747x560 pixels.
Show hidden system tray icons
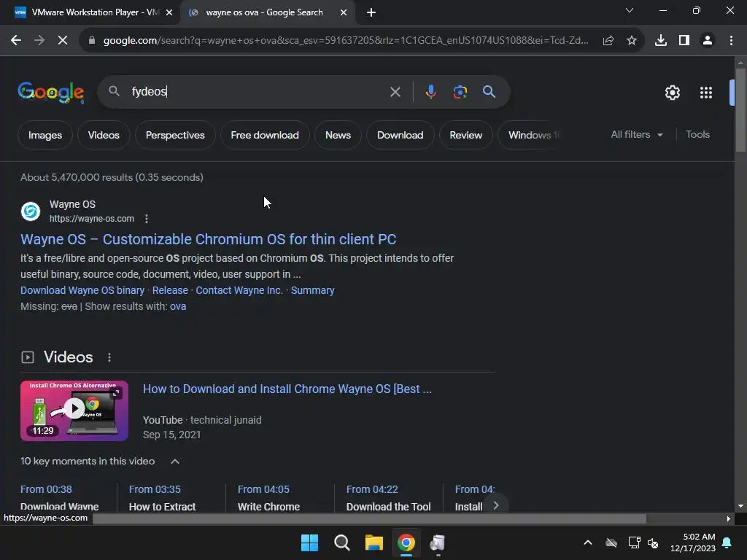pyautogui.click(x=588, y=542)
